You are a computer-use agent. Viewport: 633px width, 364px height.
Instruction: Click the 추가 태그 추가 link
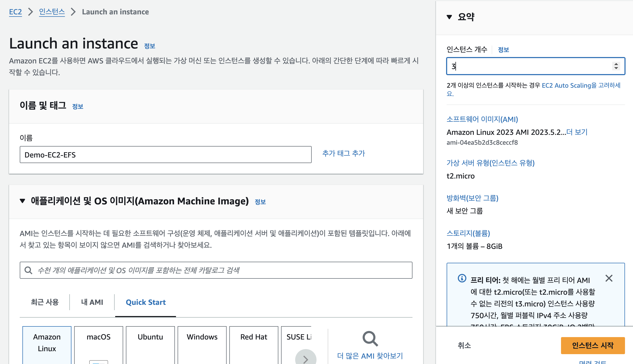click(x=343, y=153)
